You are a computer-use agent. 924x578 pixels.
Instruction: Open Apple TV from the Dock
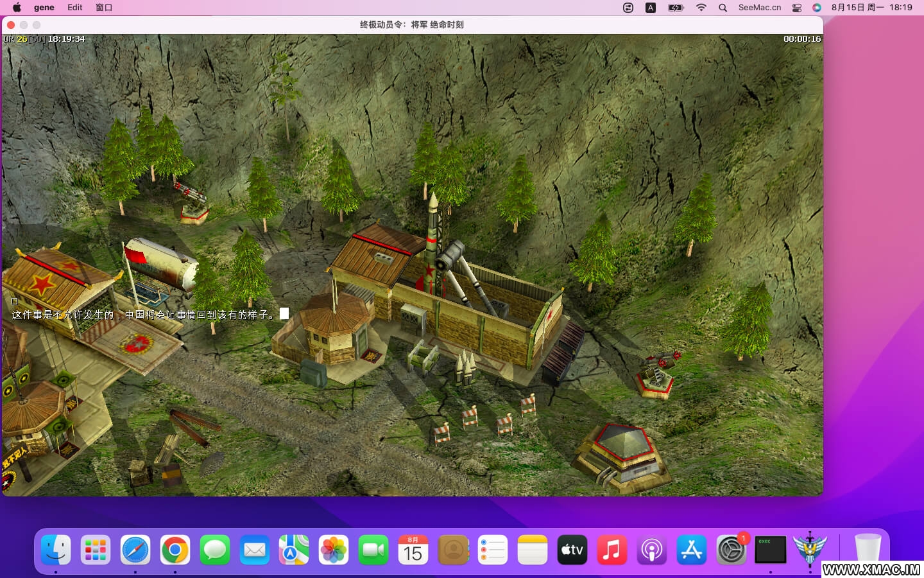click(572, 550)
